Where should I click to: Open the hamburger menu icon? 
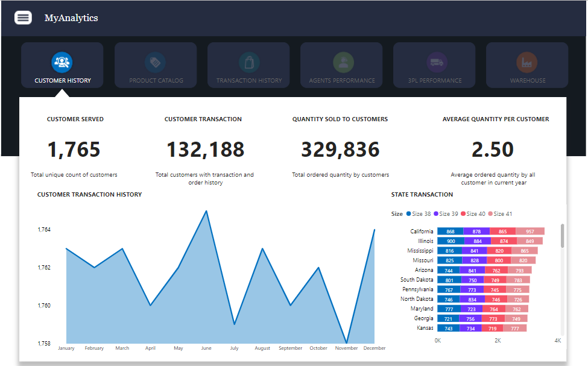[23, 17]
